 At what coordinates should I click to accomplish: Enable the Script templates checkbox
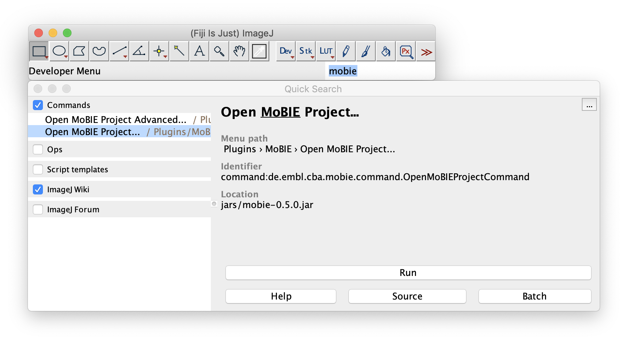[x=38, y=169]
